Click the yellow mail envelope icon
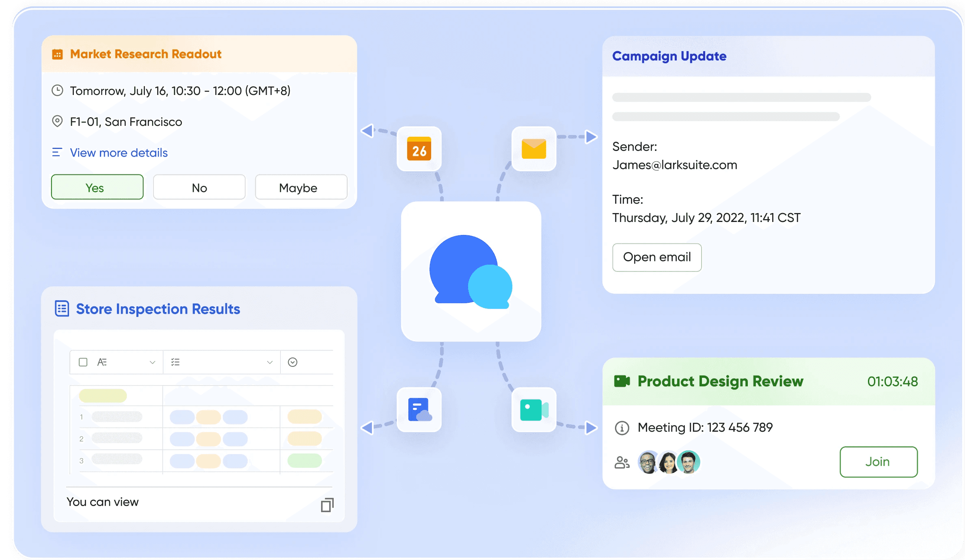Viewport: 965px width, 560px height. click(533, 149)
